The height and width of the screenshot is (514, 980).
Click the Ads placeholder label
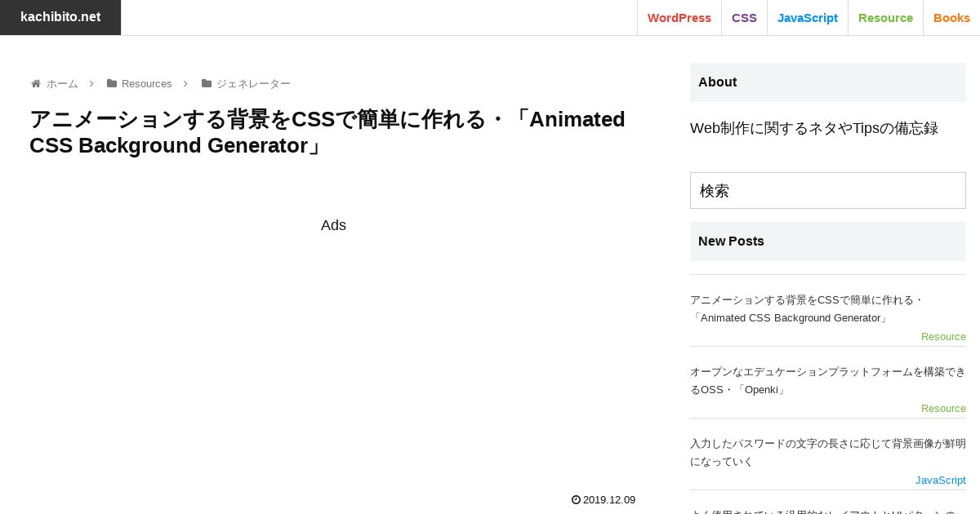[333, 225]
